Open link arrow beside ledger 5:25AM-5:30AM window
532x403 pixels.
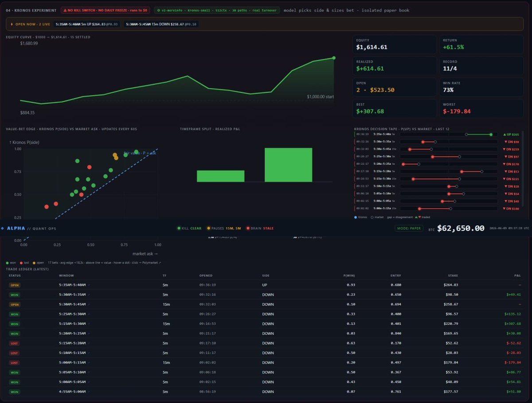point(89,314)
